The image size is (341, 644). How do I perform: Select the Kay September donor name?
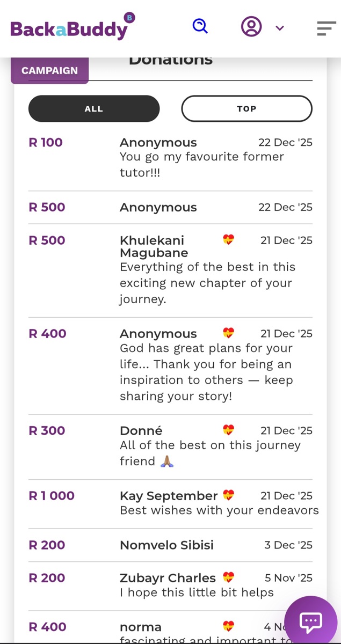(x=169, y=496)
